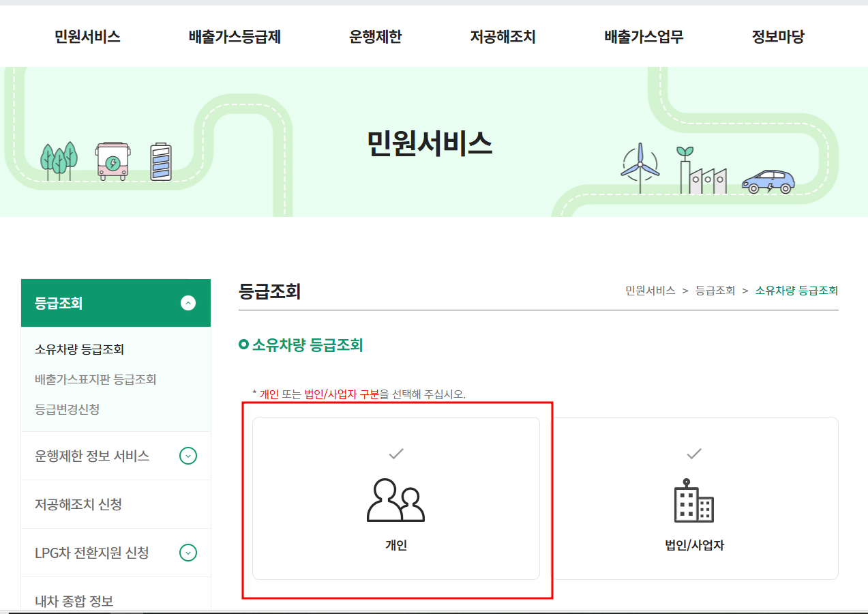Select the 법인/사업자 checkmark toggle
868x614 pixels.
[x=695, y=453]
